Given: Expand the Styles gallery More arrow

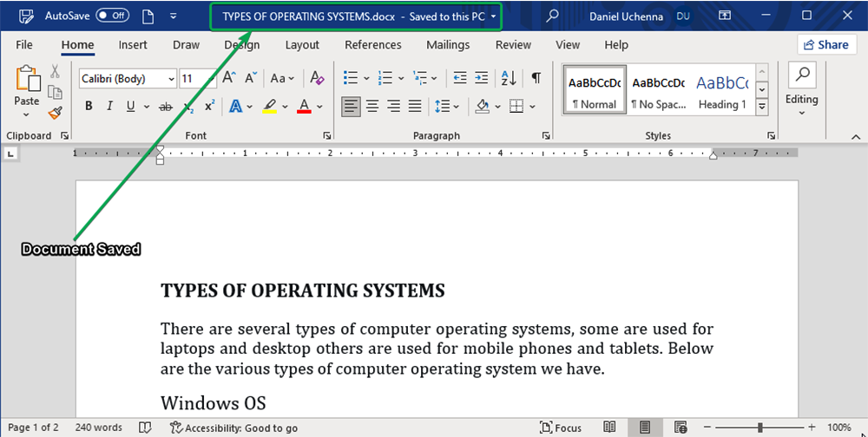Looking at the screenshot, I should coord(762,106).
